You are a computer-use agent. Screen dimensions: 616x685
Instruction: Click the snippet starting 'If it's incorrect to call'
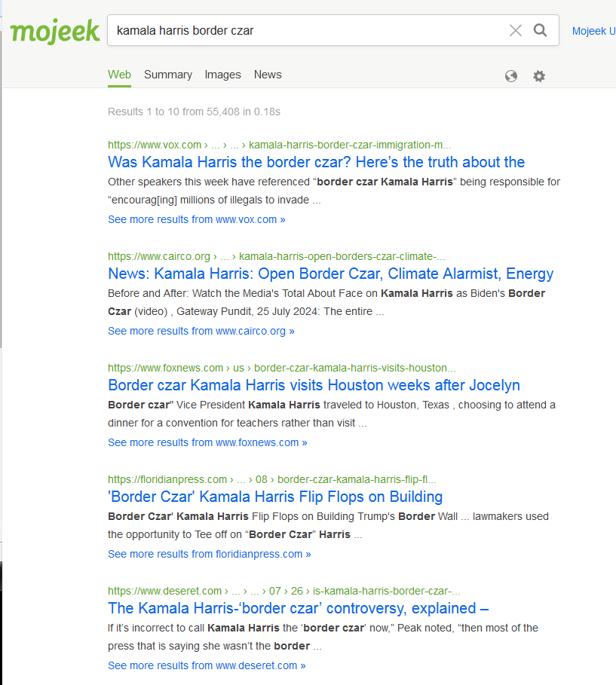coord(323,637)
